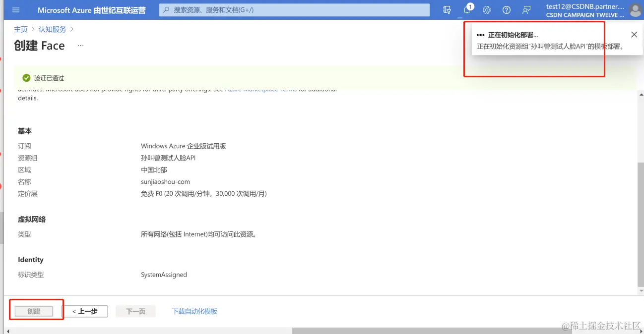Click the 基本 section heading
The height and width of the screenshot is (334, 644).
pyautogui.click(x=25, y=131)
